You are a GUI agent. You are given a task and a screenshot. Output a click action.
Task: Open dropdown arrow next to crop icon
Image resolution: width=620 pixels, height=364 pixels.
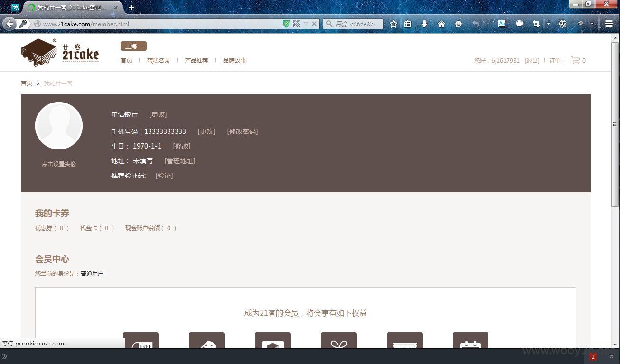(x=548, y=24)
